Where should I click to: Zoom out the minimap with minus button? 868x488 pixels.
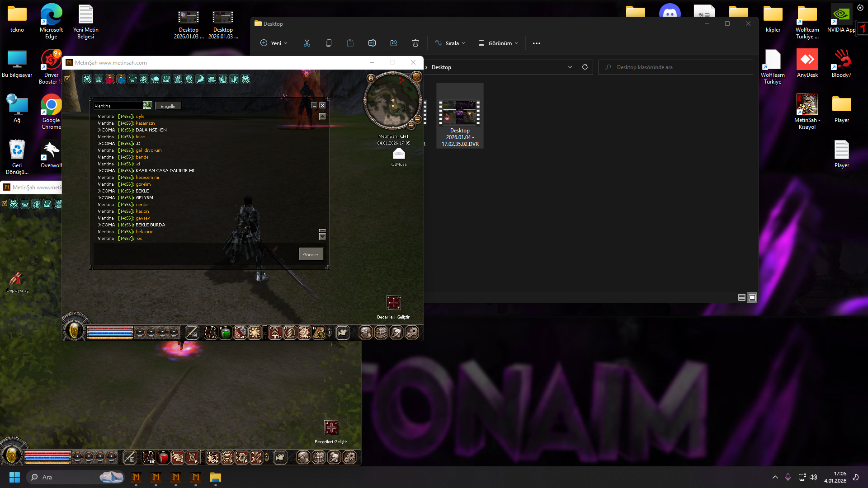418,119
